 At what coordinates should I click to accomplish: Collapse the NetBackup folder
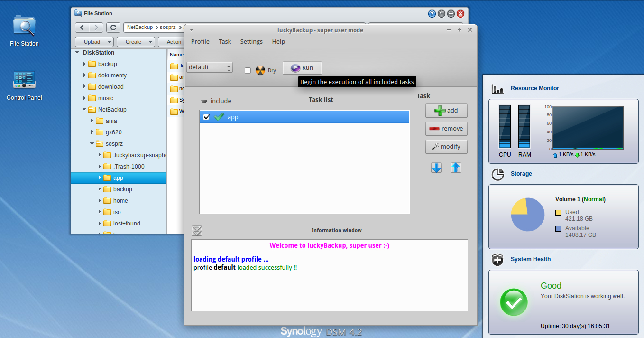point(84,110)
